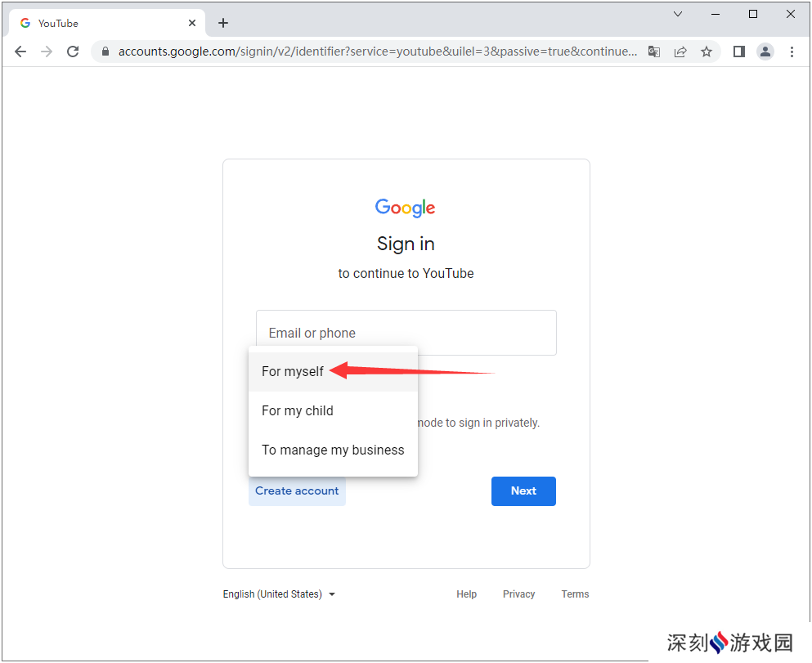The height and width of the screenshot is (663, 812).
Task: Pick "To manage my business" option
Action: (x=333, y=450)
